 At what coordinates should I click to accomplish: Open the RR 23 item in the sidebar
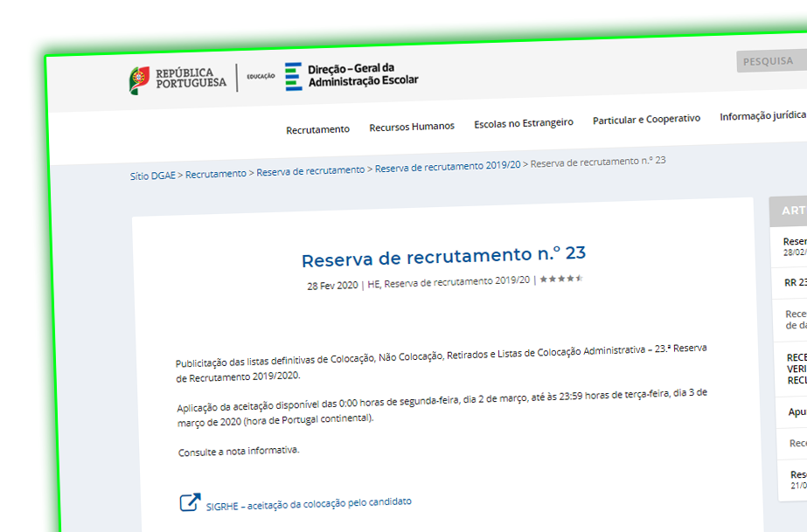click(790, 283)
